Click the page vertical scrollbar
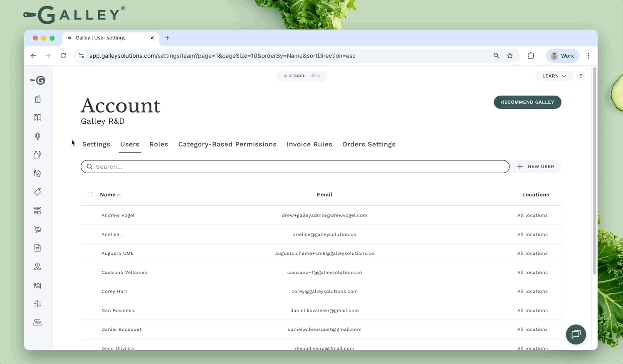This screenshot has width=623, height=364. pyautogui.click(x=595, y=170)
